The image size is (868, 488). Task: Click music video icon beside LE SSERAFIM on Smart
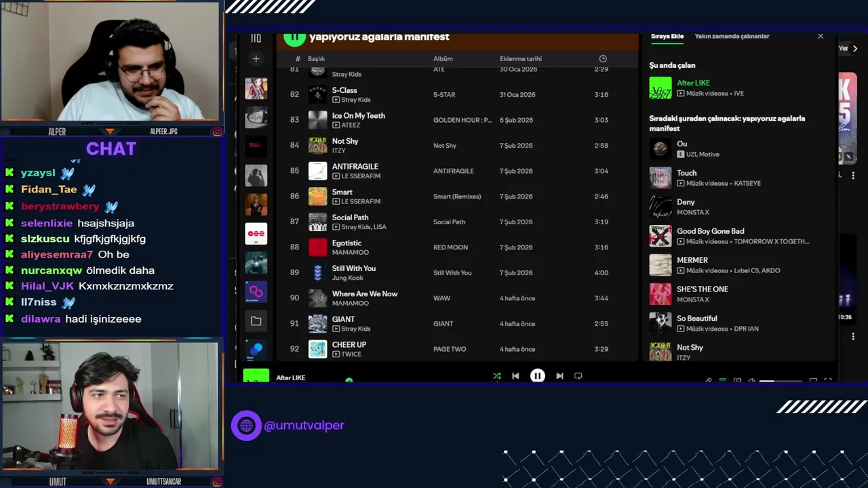pyautogui.click(x=336, y=201)
